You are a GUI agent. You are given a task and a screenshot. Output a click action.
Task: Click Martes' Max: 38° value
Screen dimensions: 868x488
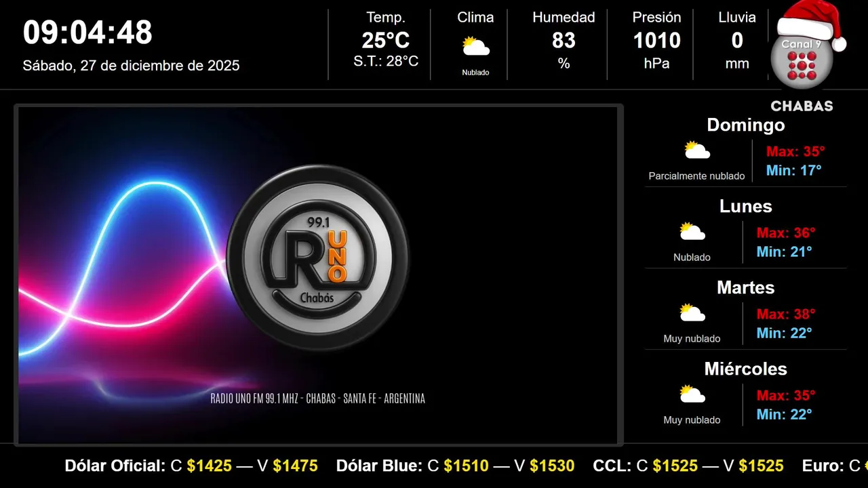pyautogui.click(x=786, y=314)
